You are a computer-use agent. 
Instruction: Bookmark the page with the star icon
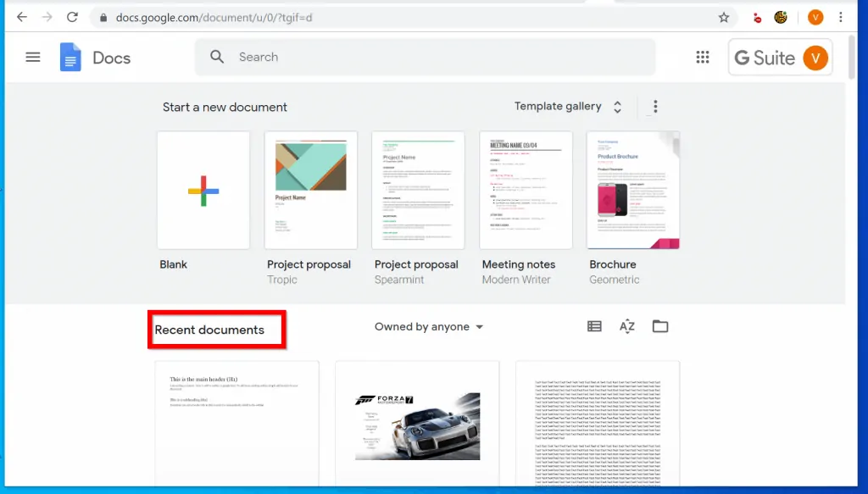[x=725, y=17]
